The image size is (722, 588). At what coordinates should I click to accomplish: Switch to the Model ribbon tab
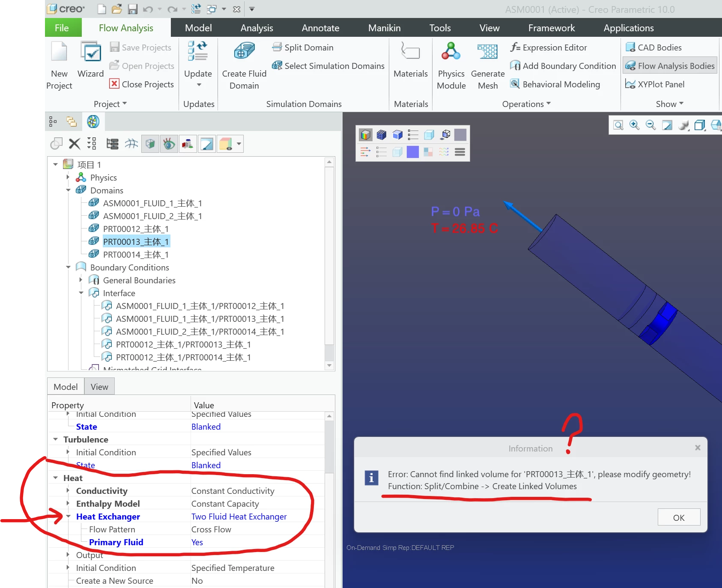198,28
